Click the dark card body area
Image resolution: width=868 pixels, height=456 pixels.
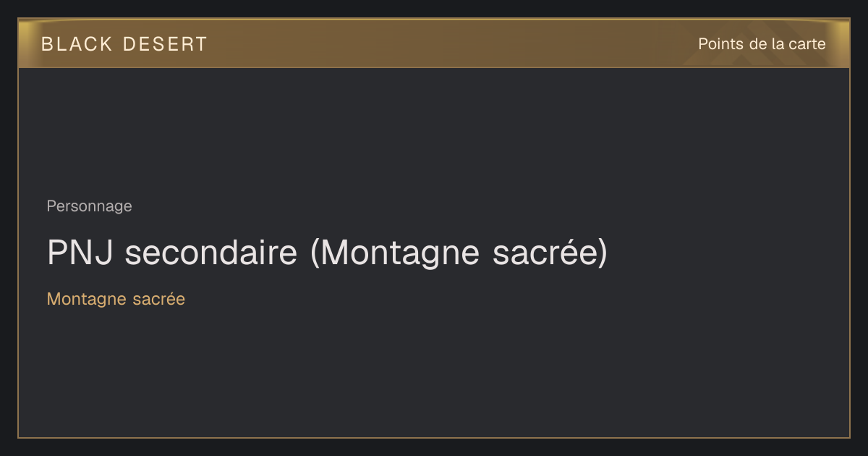(x=434, y=253)
